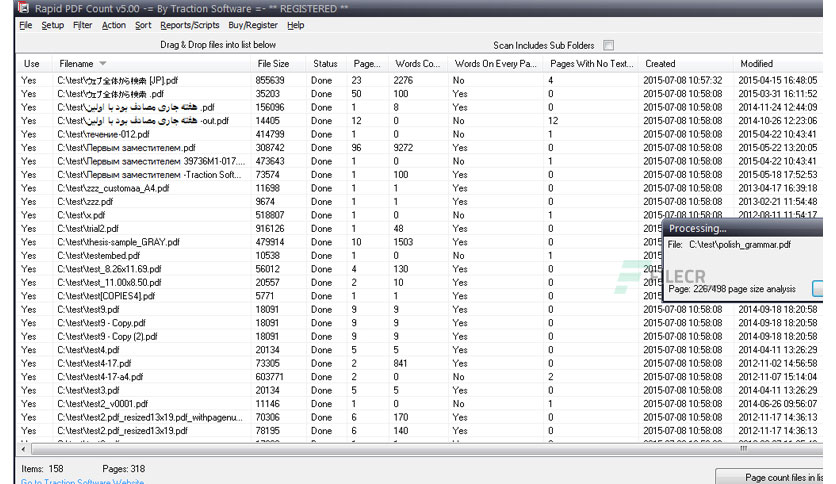Click the Page count files in list button
The height and width of the screenshot is (484, 836).
coord(771,477)
